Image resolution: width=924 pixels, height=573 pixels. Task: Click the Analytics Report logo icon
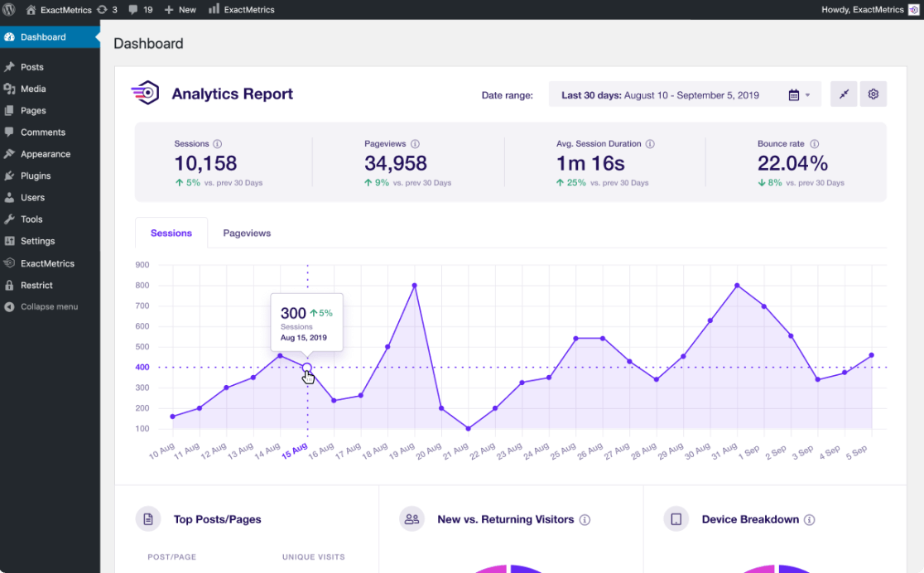pyautogui.click(x=145, y=93)
